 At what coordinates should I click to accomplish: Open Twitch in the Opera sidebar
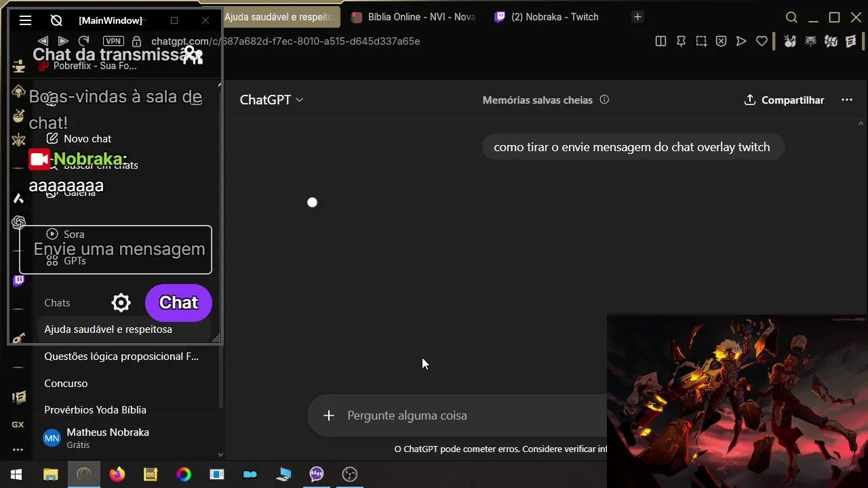pos(18,281)
